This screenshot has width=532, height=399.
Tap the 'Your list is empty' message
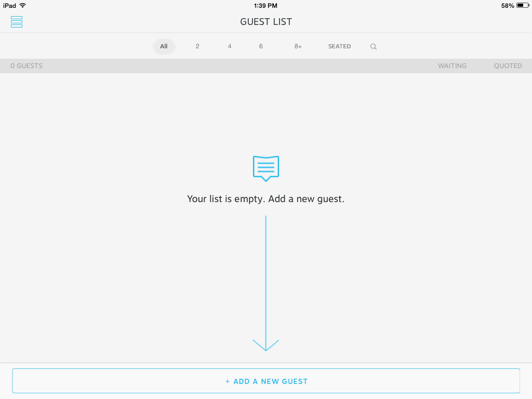266,199
